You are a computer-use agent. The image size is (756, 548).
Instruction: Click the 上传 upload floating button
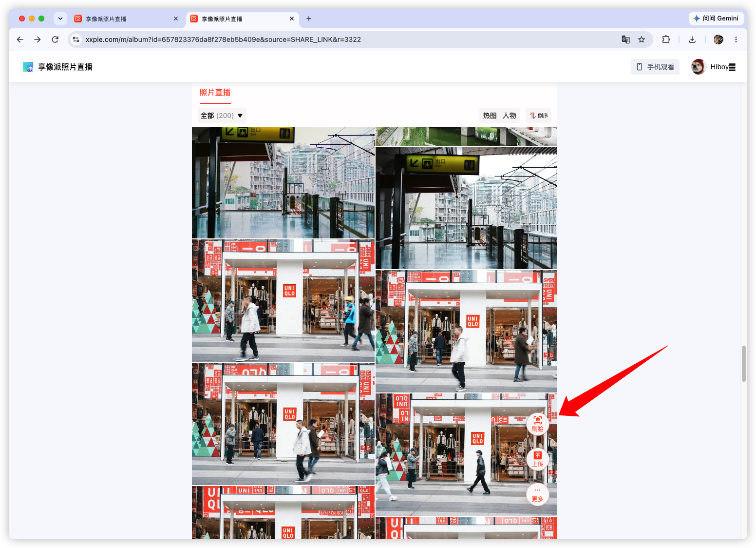538,458
